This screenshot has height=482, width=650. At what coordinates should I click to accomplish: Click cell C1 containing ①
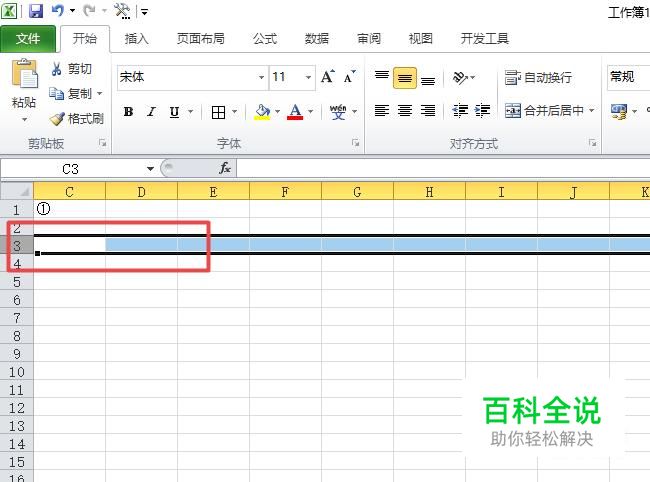[69, 209]
